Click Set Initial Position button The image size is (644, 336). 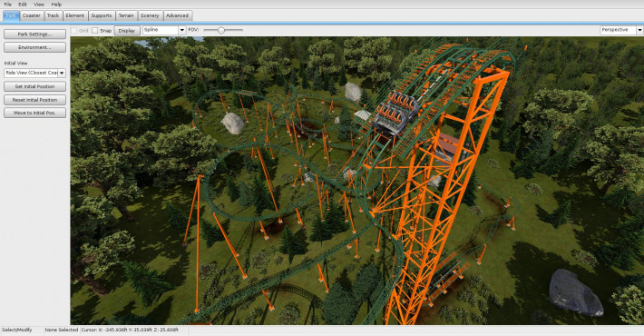click(x=34, y=87)
